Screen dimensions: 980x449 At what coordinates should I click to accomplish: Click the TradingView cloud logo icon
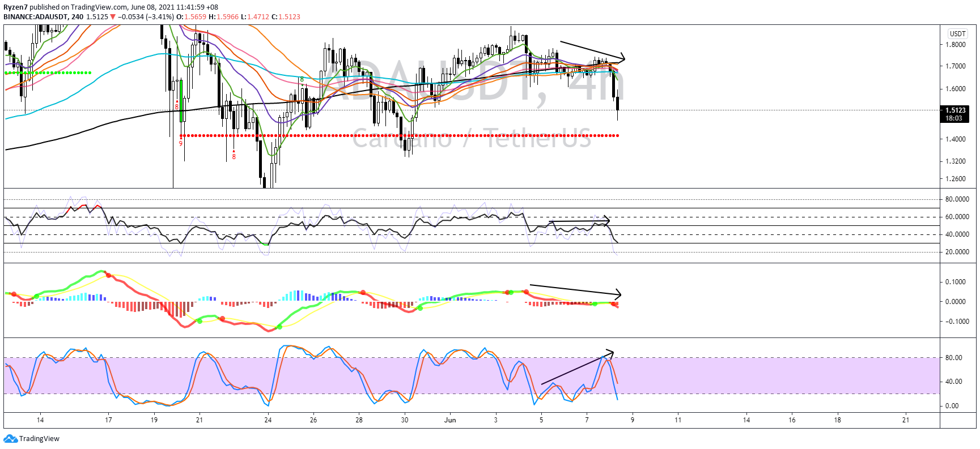tap(11, 439)
